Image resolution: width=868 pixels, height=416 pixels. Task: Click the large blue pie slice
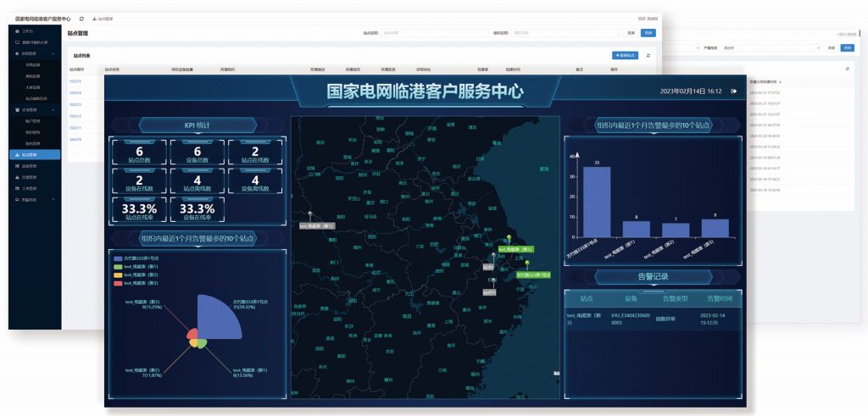click(x=216, y=319)
